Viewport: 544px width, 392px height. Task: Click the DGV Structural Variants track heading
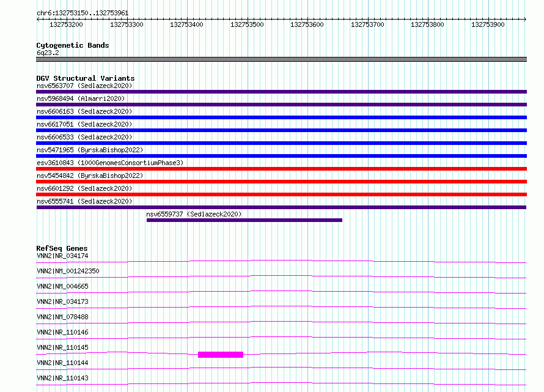click(86, 78)
